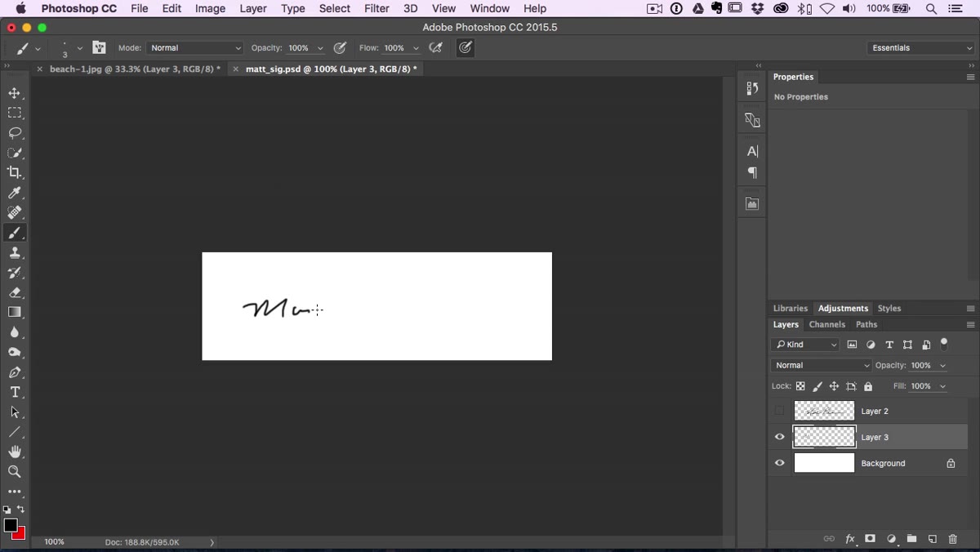Switch to the Libraries tab
The width and height of the screenshot is (980, 552).
(791, 309)
